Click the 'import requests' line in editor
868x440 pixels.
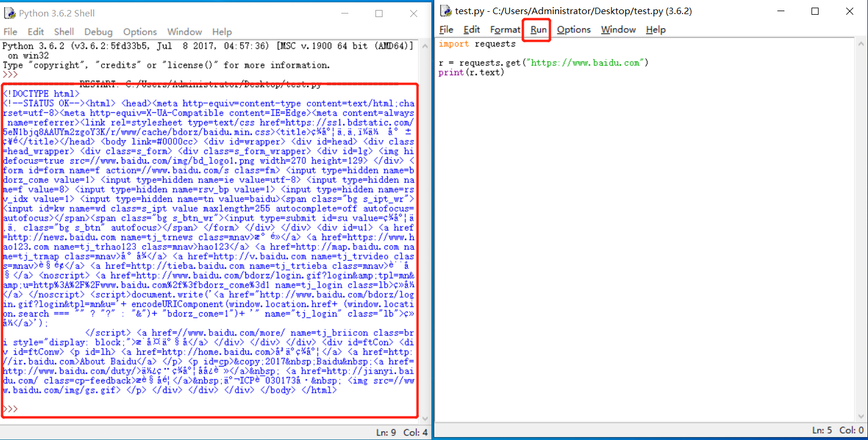coord(477,44)
